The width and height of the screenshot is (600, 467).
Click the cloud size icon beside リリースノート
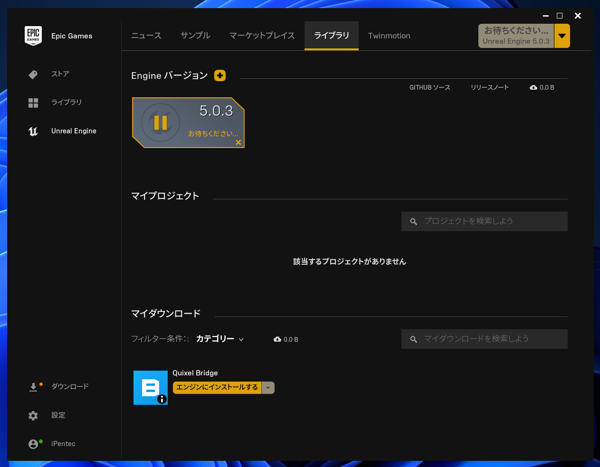533,88
